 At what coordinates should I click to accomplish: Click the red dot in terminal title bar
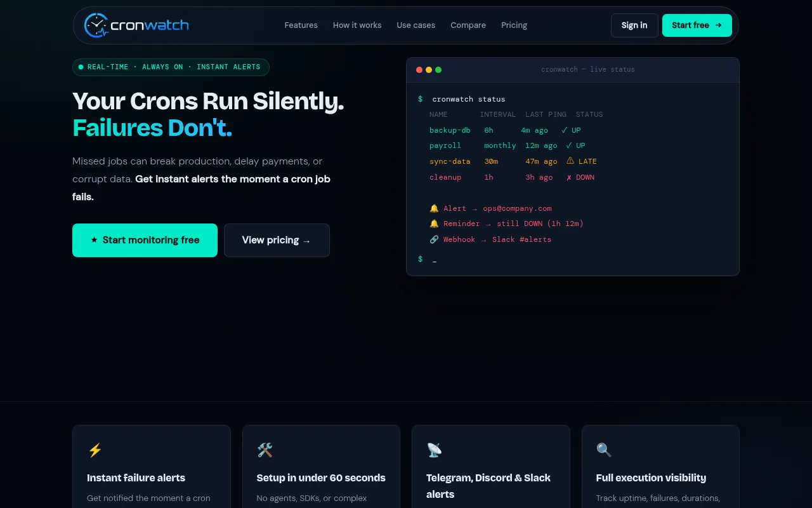419,70
